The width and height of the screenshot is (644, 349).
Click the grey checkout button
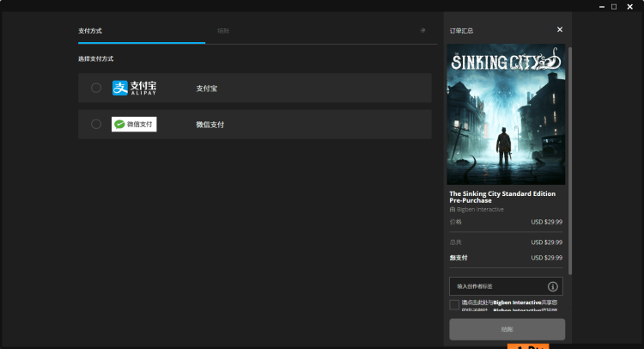tap(507, 329)
